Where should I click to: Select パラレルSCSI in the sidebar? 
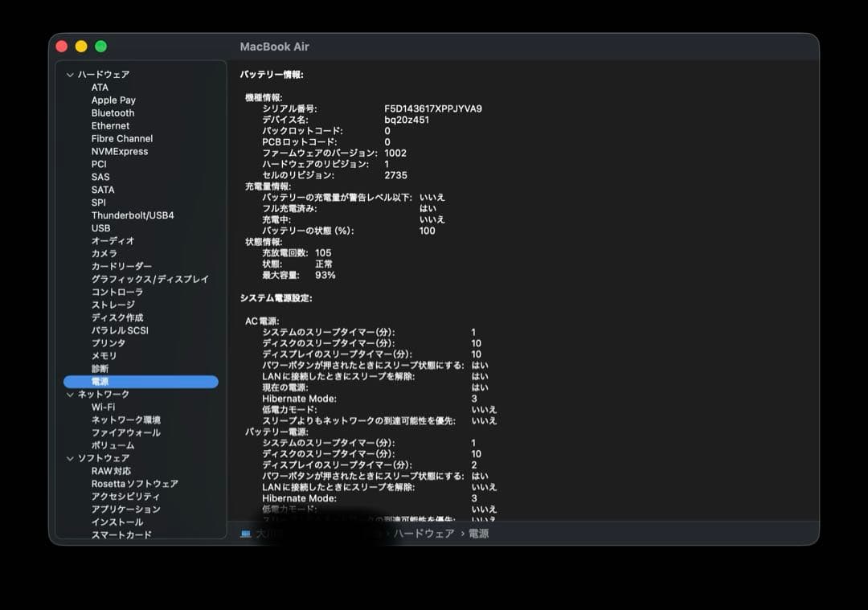(120, 330)
